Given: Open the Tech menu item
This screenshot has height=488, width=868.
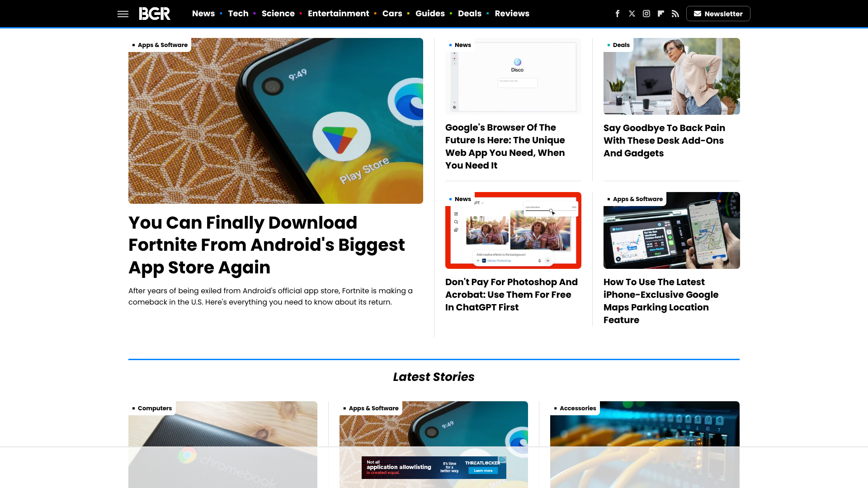Looking at the screenshot, I should click(238, 14).
